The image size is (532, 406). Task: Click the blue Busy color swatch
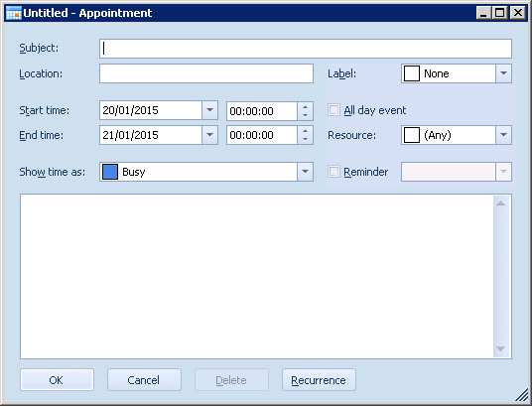[110, 172]
